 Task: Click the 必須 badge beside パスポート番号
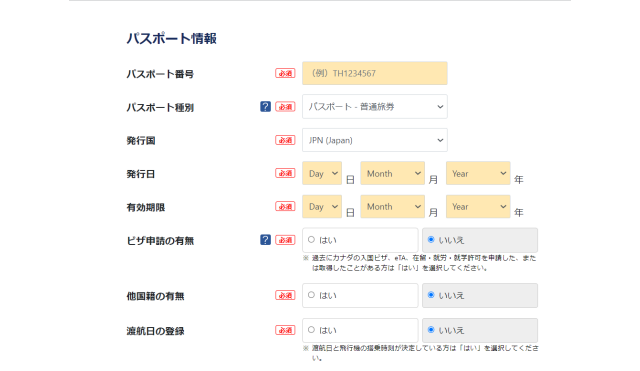(x=285, y=74)
